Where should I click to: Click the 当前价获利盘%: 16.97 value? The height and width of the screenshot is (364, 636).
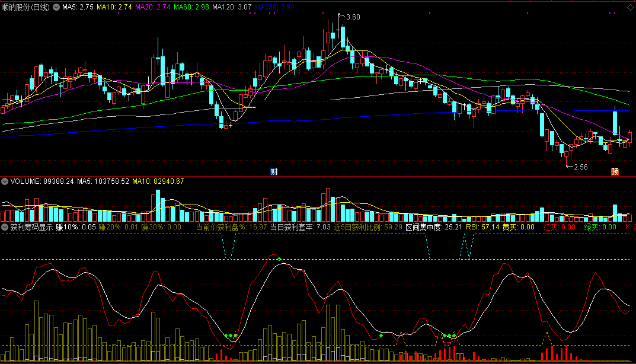coord(232,227)
